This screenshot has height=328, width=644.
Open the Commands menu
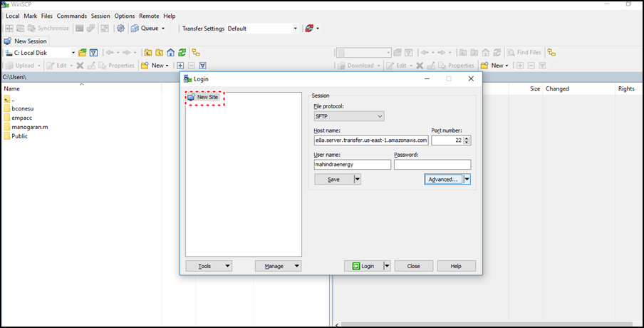click(72, 16)
